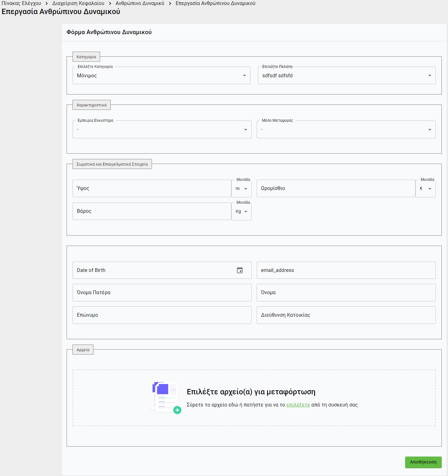Click the Διεύθυνση Κατοικίας input field

346,315
